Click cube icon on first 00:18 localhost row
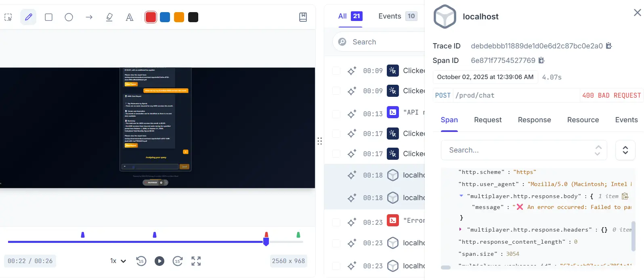 [x=393, y=175]
